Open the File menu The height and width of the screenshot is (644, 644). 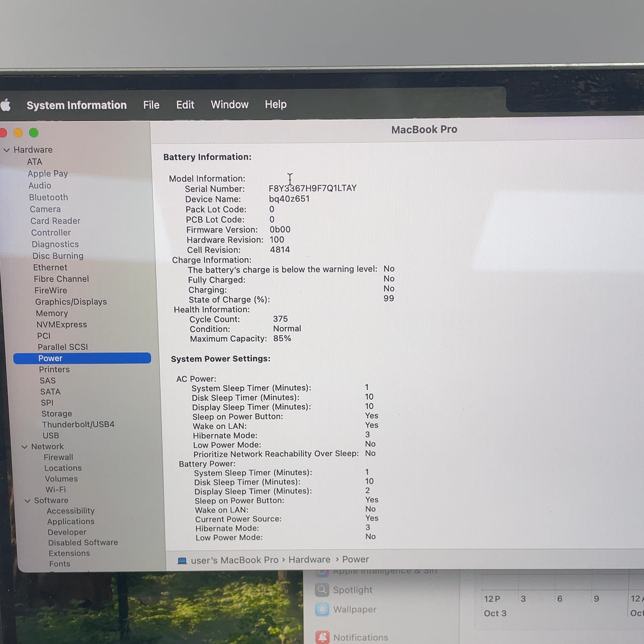click(151, 105)
